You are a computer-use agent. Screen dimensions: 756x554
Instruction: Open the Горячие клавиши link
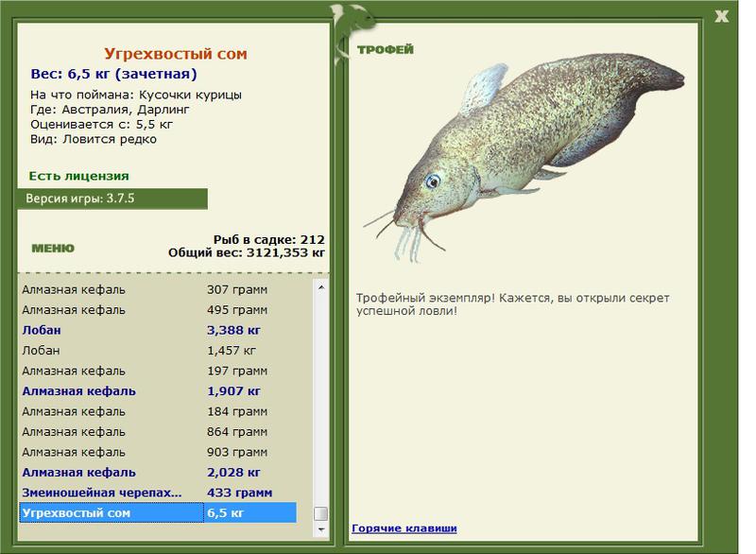(404, 528)
